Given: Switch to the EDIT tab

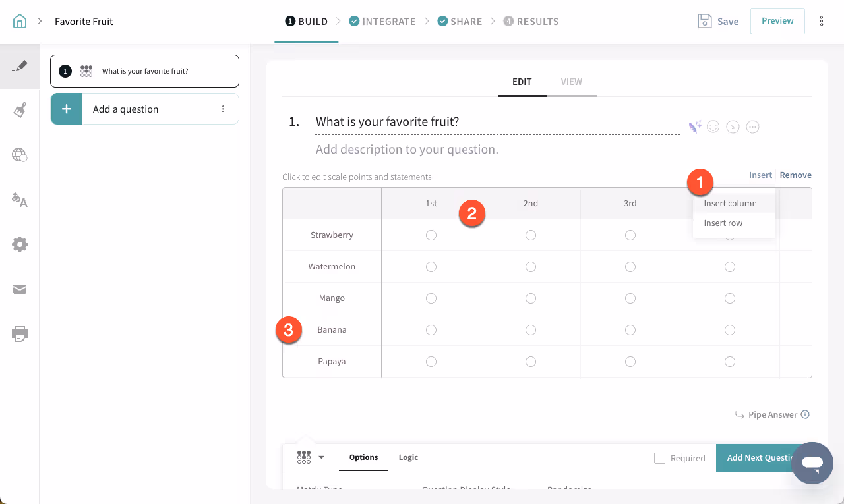Looking at the screenshot, I should click(x=522, y=82).
